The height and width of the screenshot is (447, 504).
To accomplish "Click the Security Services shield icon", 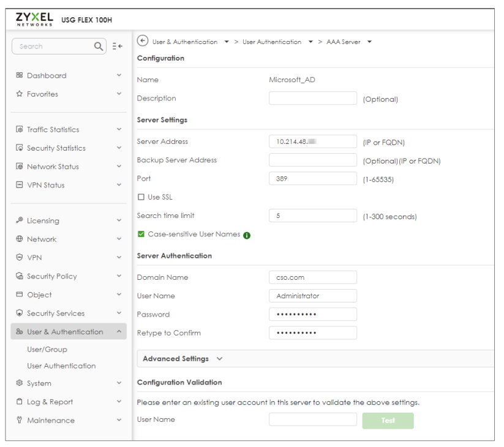I will (19, 313).
